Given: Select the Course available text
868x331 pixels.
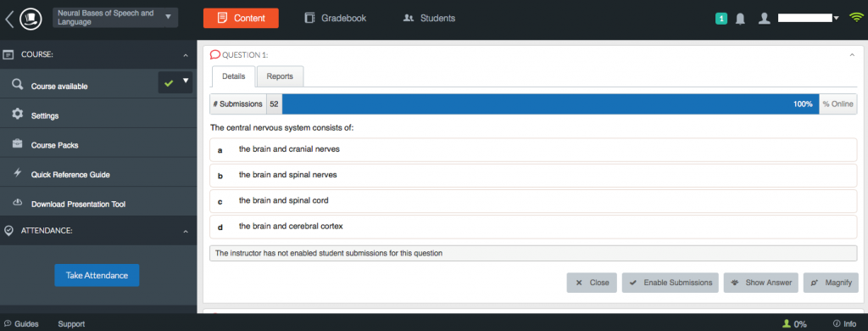Looking at the screenshot, I should tap(59, 87).
